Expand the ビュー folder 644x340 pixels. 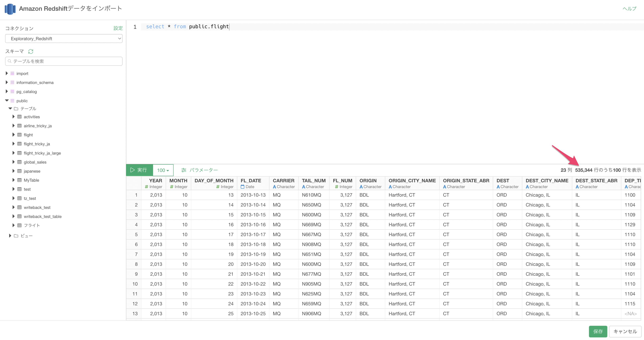pos(10,235)
